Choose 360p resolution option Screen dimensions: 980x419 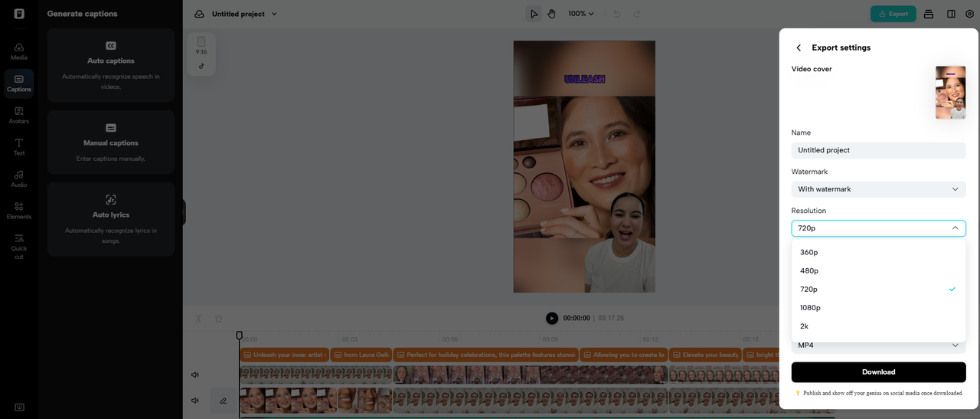[x=878, y=252]
